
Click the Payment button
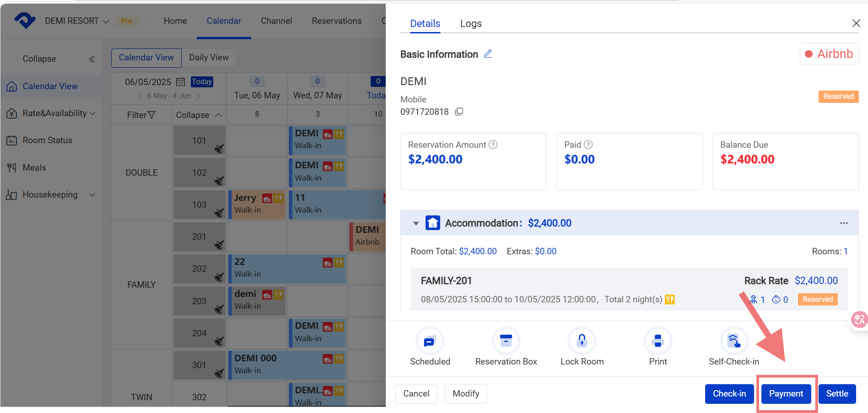[786, 394]
